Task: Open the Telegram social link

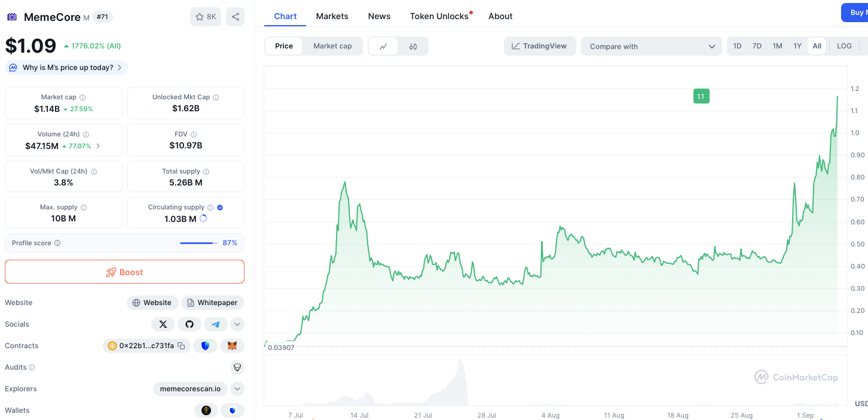Action: tap(216, 324)
